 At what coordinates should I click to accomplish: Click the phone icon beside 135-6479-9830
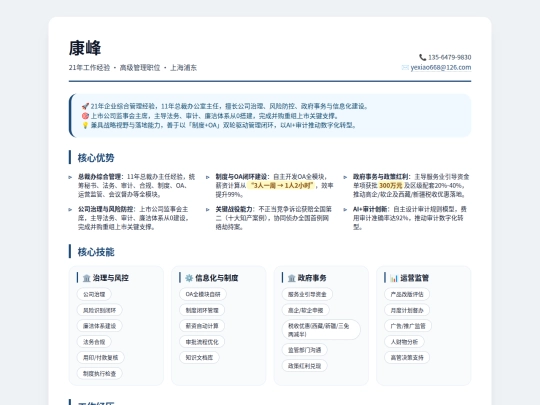(x=423, y=57)
